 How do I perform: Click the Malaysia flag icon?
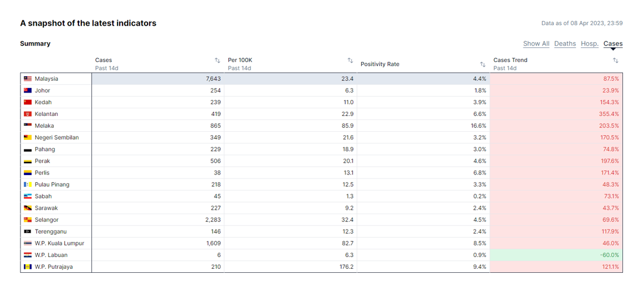tap(28, 78)
